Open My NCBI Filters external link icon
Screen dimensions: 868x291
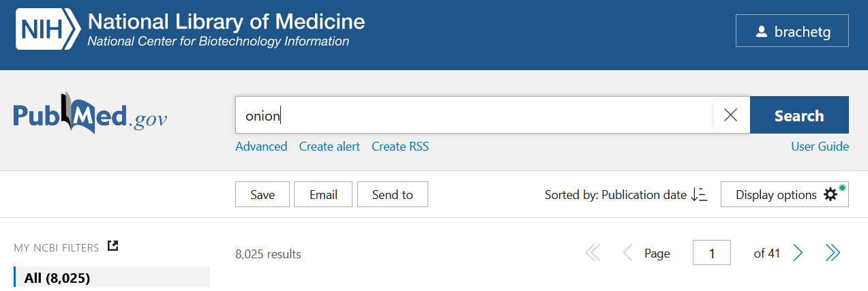coord(113,247)
